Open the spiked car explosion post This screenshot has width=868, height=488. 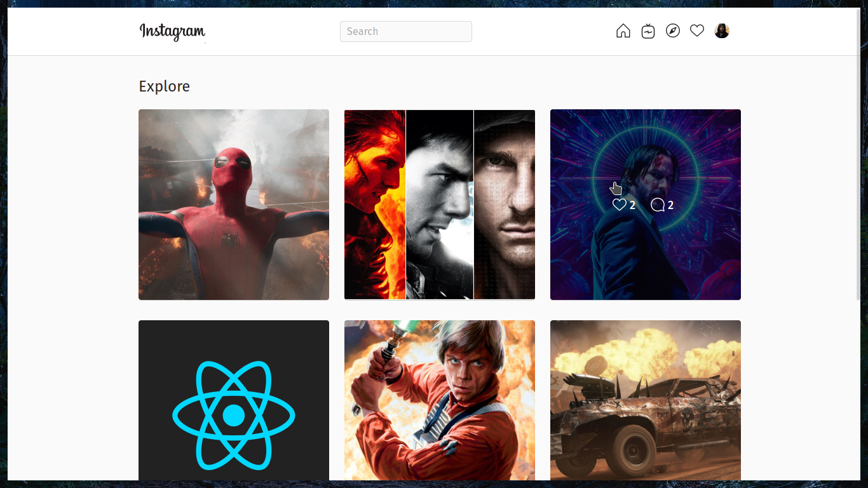646,400
